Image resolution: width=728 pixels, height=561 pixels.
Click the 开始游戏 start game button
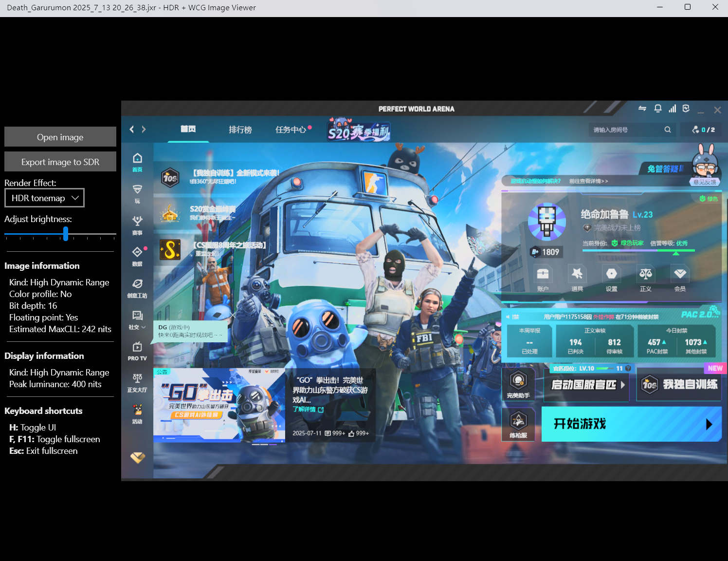631,424
